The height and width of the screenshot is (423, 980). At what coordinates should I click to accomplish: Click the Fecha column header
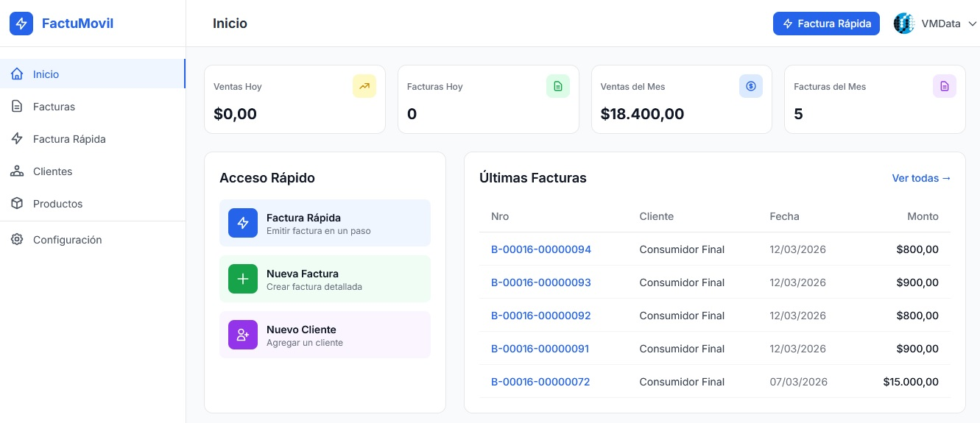coord(784,216)
